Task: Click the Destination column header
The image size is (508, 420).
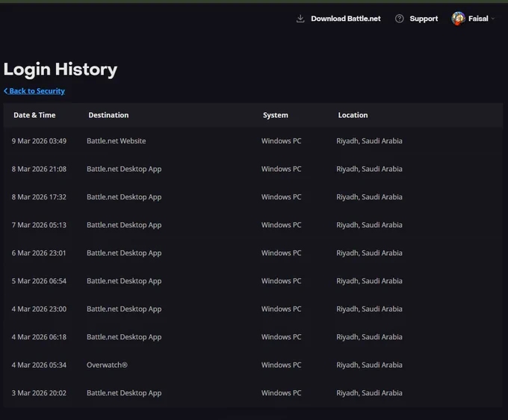Action: 108,115
